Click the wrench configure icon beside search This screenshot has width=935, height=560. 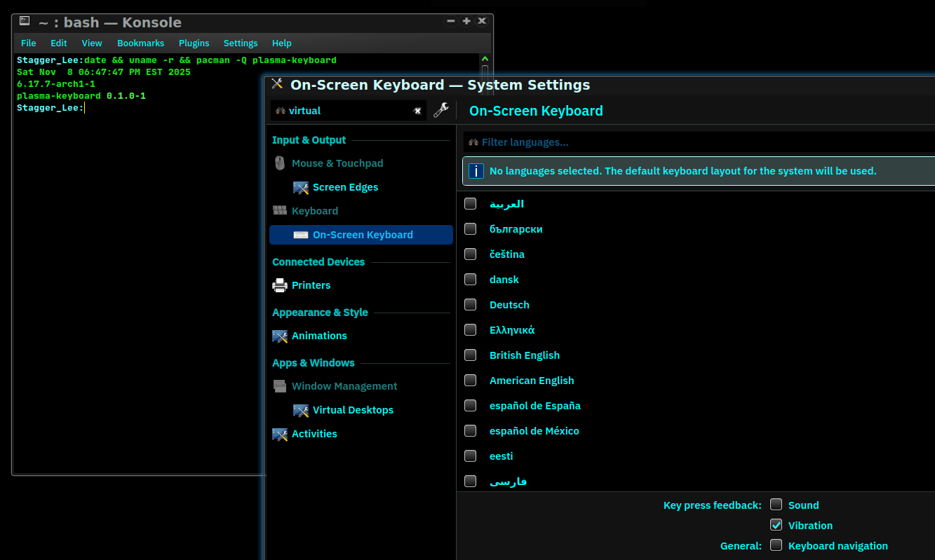[441, 110]
